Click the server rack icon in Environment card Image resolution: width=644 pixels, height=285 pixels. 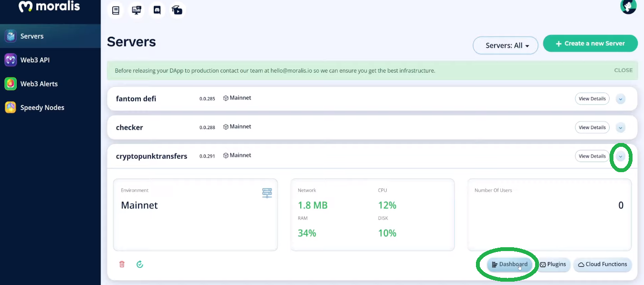267,193
